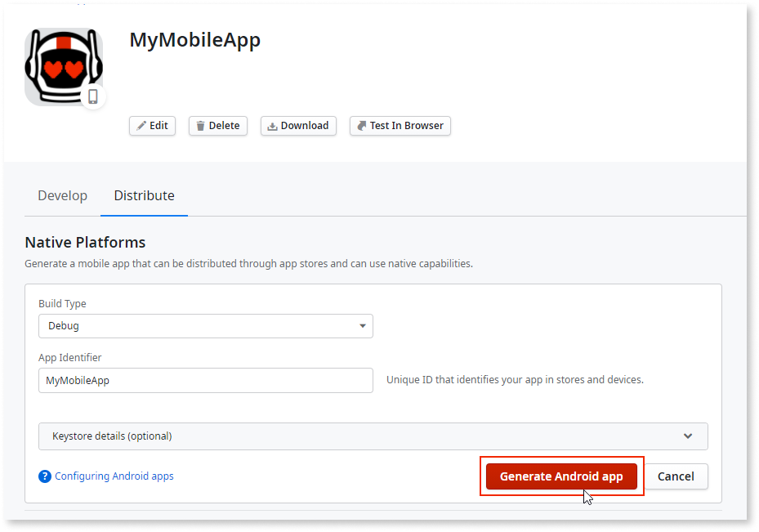Click the pencil icon on the Edit button

142,125
